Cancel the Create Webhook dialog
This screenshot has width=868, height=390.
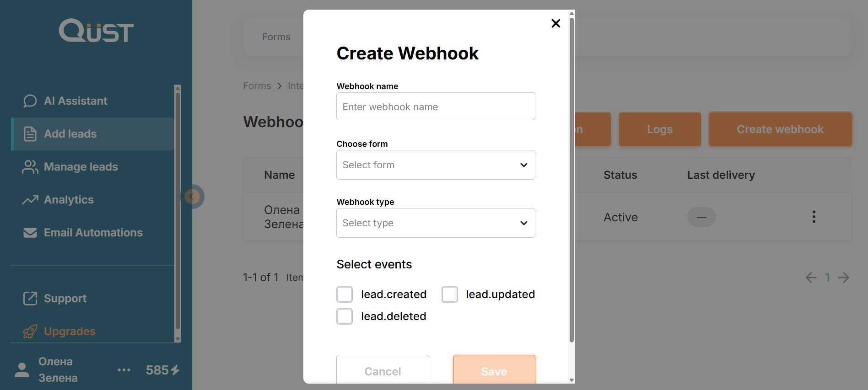point(383,371)
